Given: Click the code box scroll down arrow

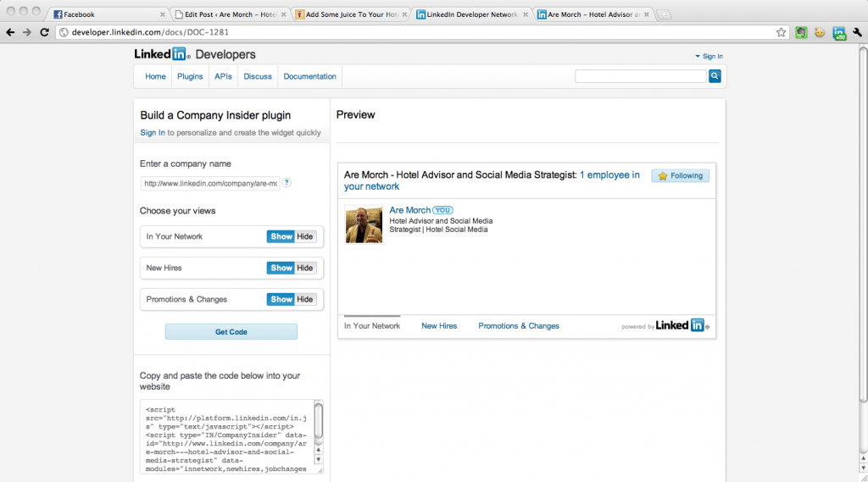Looking at the screenshot, I should [x=319, y=460].
